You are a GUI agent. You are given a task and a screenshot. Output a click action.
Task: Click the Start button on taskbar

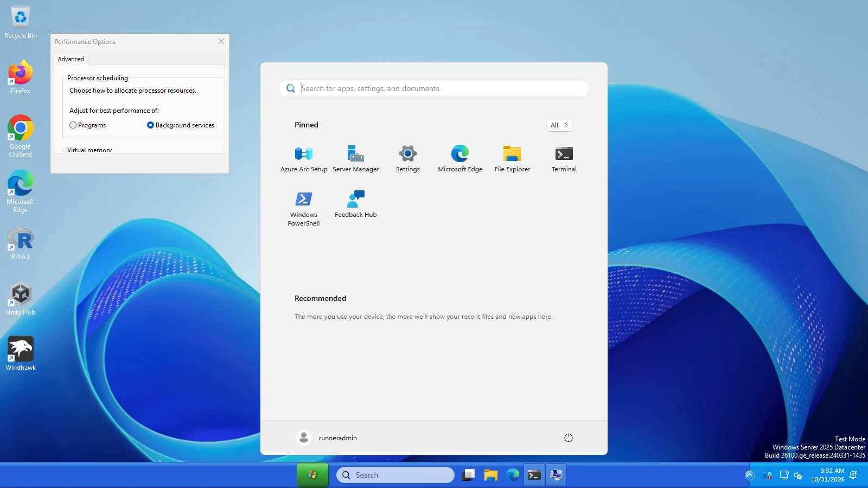(x=312, y=475)
